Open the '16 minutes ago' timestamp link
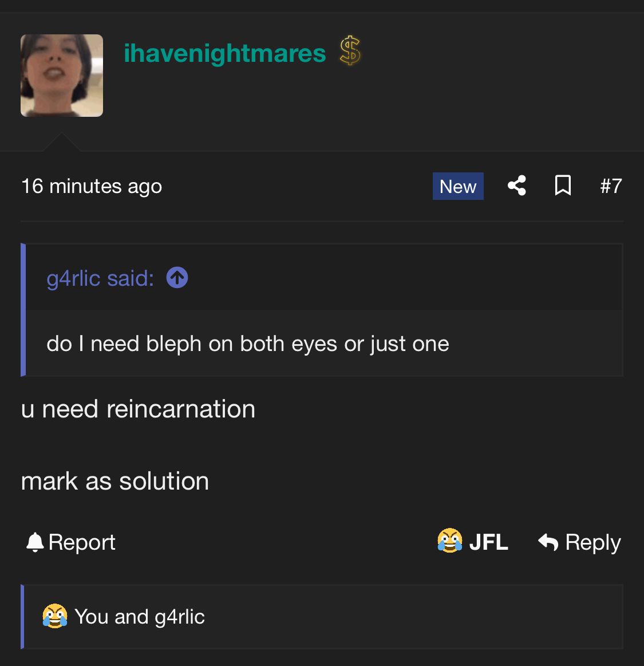This screenshot has width=644, height=666. click(92, 186)
